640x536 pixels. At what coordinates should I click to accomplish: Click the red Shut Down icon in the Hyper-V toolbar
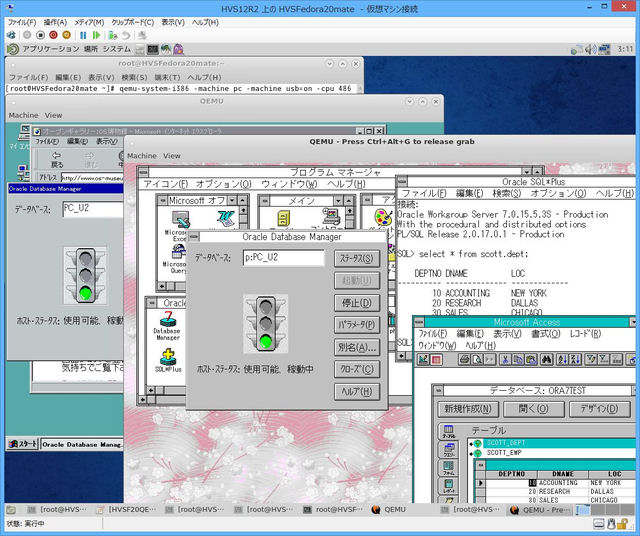point(53,35)
